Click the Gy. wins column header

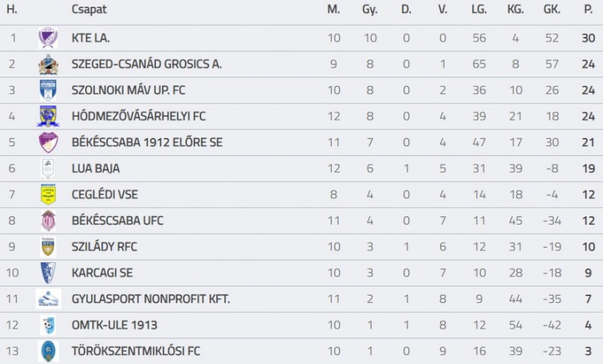point(369,10)
